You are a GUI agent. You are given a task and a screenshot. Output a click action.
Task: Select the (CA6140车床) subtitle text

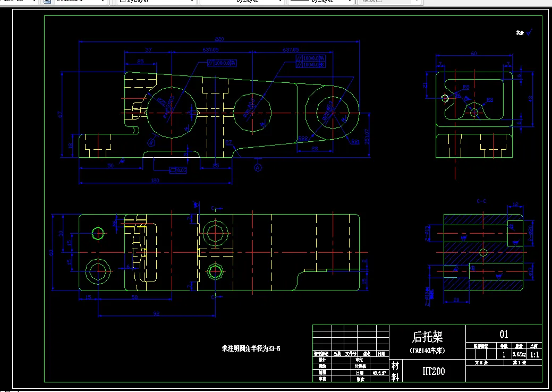tap(427, 351)
